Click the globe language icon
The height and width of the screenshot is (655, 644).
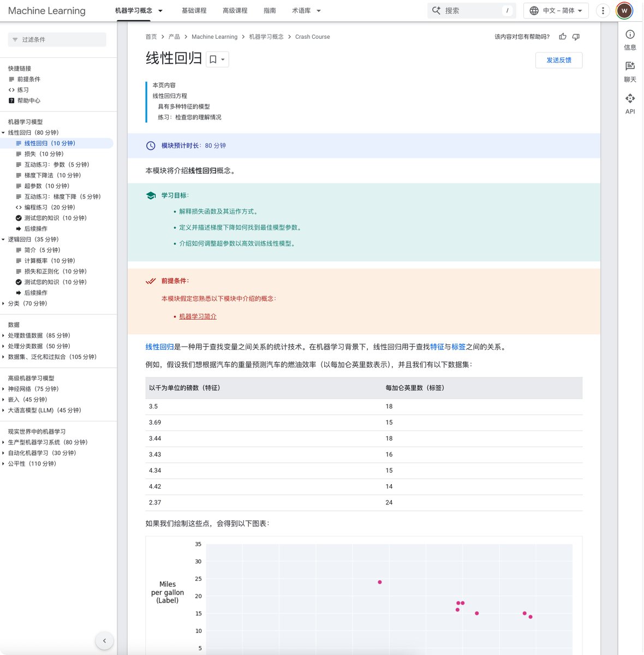[x=534, y=10]
